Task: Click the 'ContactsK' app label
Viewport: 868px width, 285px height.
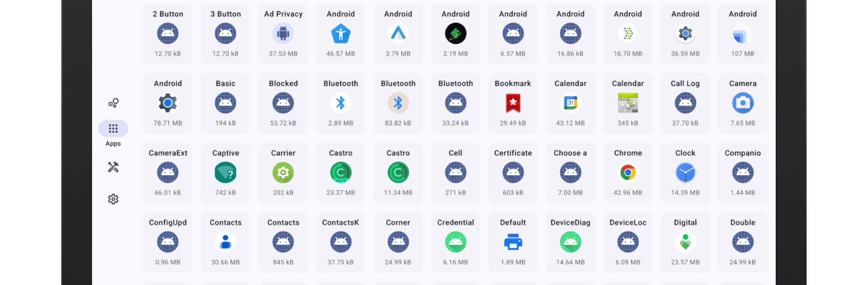Action: (340, 223)
